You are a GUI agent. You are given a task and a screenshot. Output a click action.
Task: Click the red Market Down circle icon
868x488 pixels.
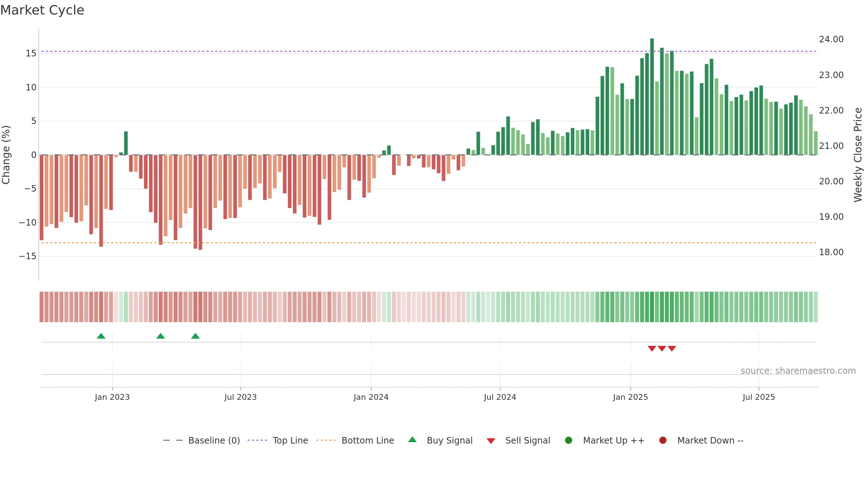pos(663,440)
